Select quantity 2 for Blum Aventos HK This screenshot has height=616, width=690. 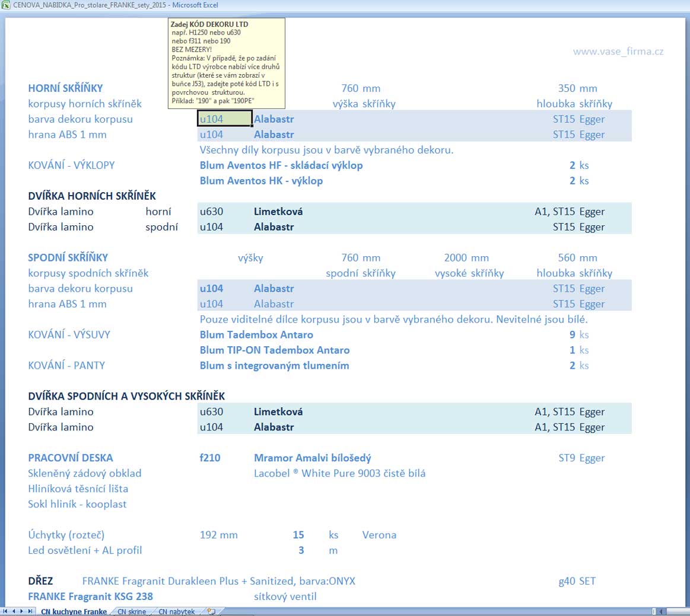tap(572, 181)
